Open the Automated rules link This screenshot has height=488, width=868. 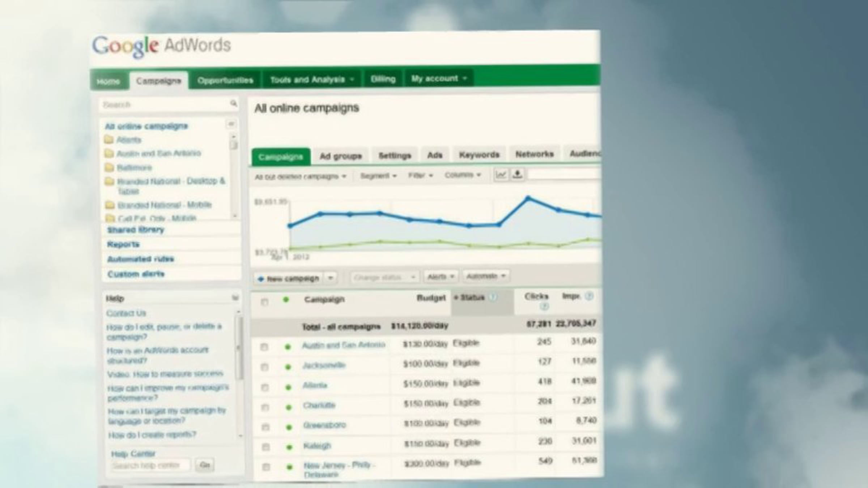click(x=141, y=259)
